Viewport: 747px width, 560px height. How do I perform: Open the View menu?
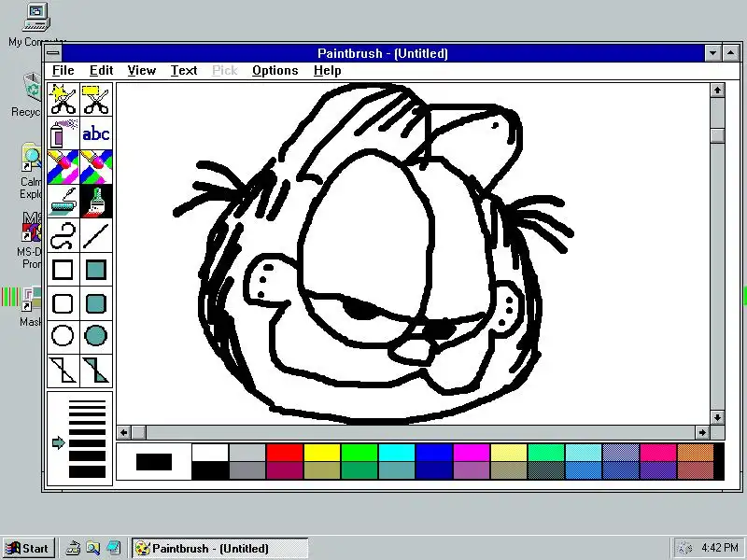coord(142,71)
